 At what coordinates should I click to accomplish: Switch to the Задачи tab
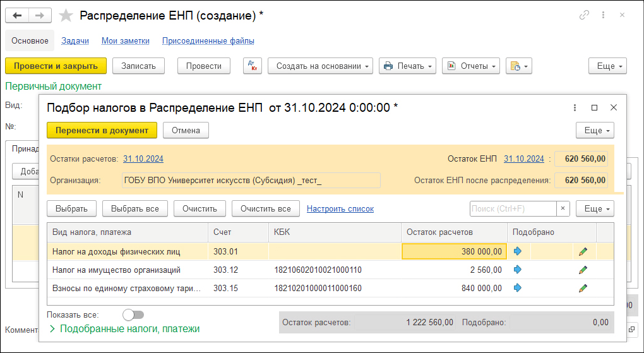click(75, 41)
